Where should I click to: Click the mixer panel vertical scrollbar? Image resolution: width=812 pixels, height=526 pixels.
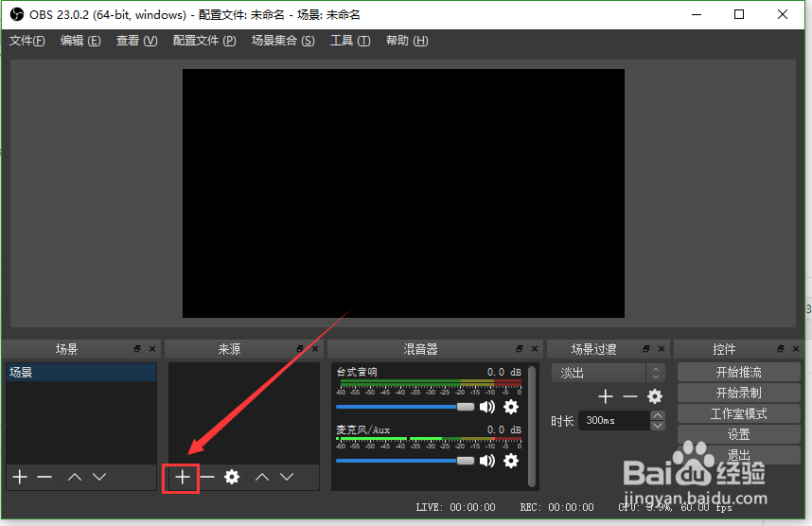532,427
